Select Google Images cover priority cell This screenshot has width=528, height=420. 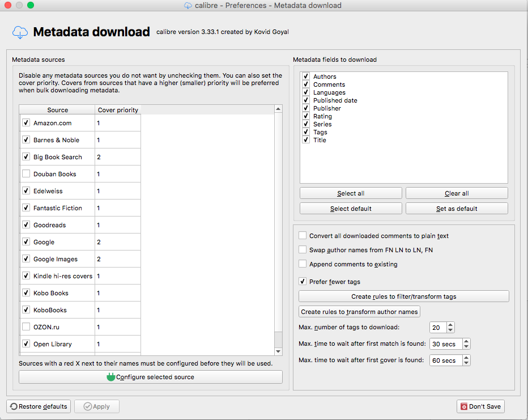(x=118, y=259)
